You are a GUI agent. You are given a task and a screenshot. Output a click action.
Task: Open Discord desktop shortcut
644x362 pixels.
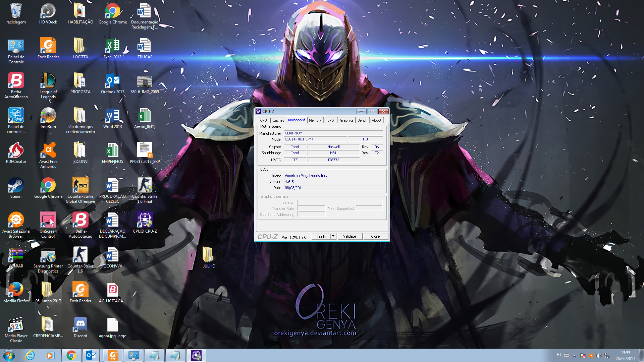coord(80,327)
